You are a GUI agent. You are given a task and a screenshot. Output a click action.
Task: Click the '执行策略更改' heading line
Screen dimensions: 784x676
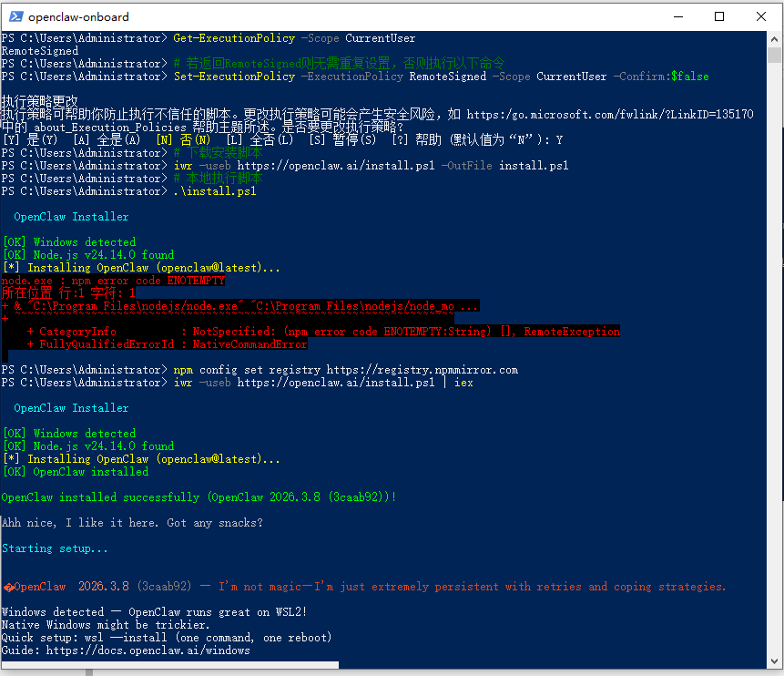click(40, 101)
